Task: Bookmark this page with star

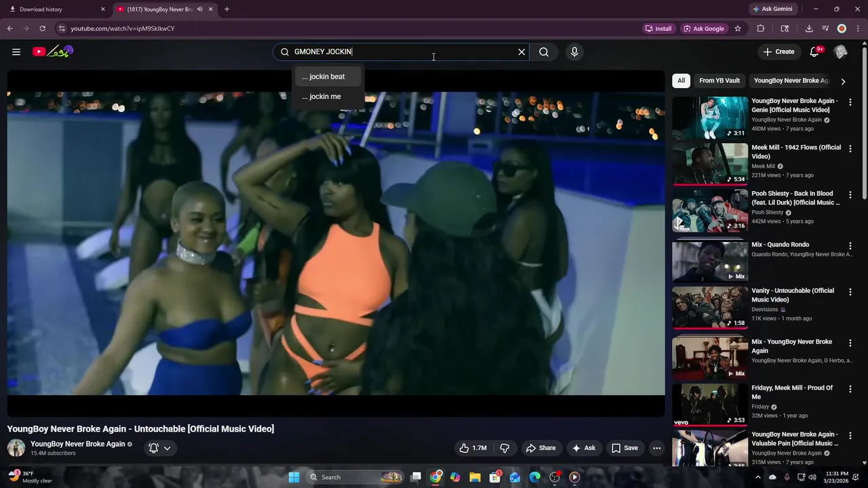Action: click(x=738, y=28)
